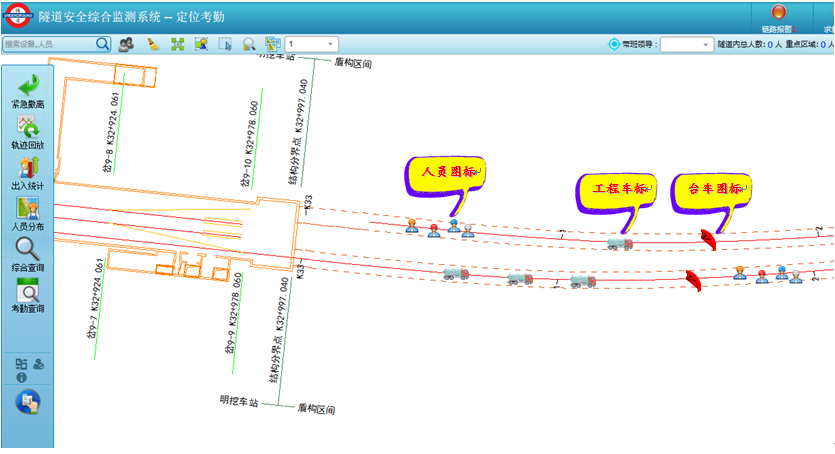Open 出入统计 entry-exit statistics

27,172
